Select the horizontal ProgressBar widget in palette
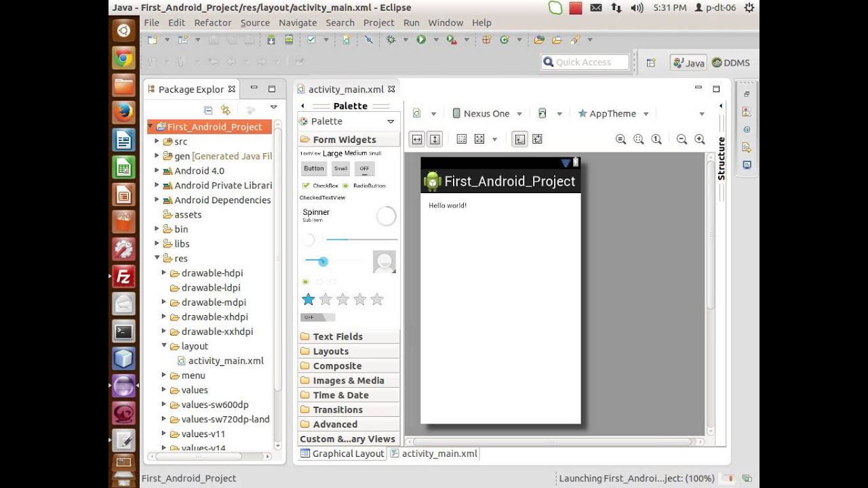Viewport: 868px width, 488px height. (x=361, y=239)
